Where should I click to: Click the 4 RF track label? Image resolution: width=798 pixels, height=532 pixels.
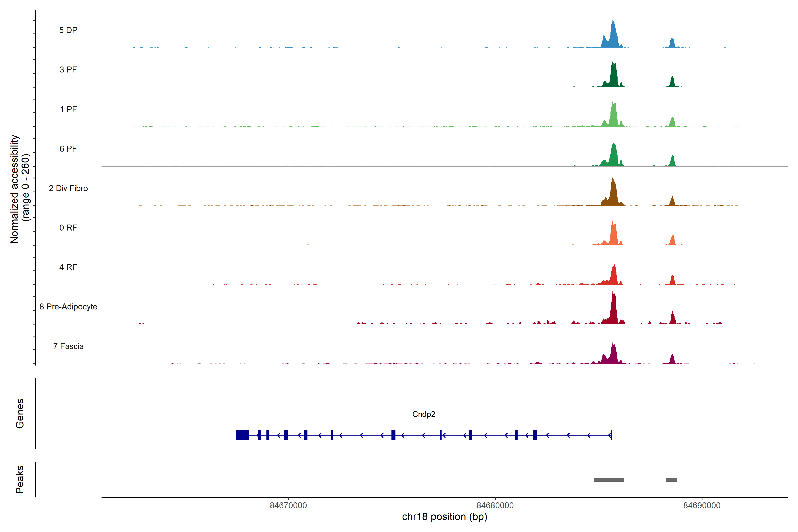click(x=68, y=267)
